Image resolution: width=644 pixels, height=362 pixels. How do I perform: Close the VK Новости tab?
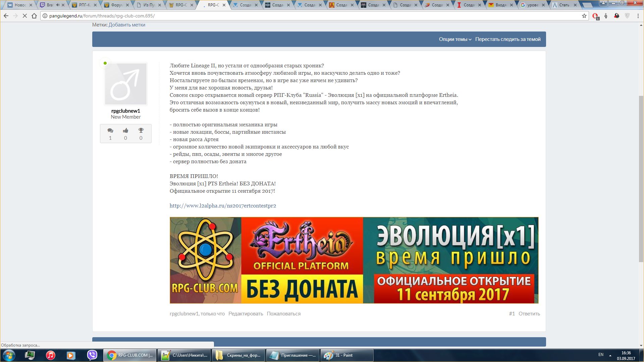[x=31, y=5]
